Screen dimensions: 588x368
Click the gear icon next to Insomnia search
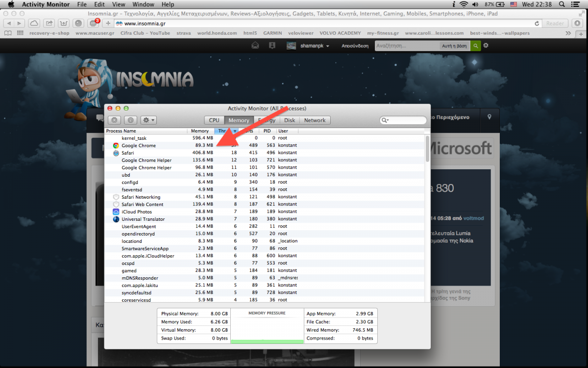click(486, 46)
